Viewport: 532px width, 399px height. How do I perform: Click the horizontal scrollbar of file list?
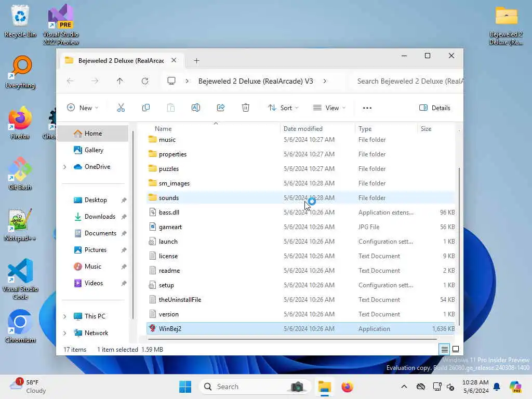292,339
